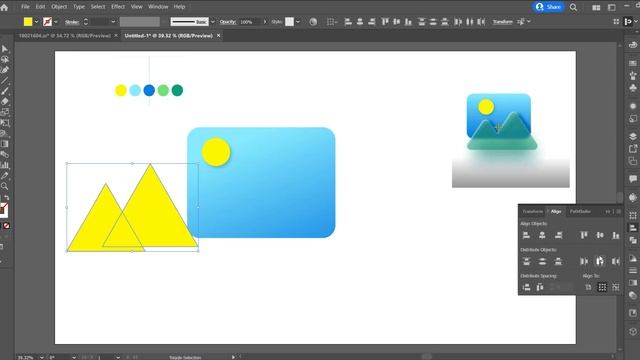Click Horizontal Distribute Right in Align panel
The image size is (640, 360).
coord(616,261)
